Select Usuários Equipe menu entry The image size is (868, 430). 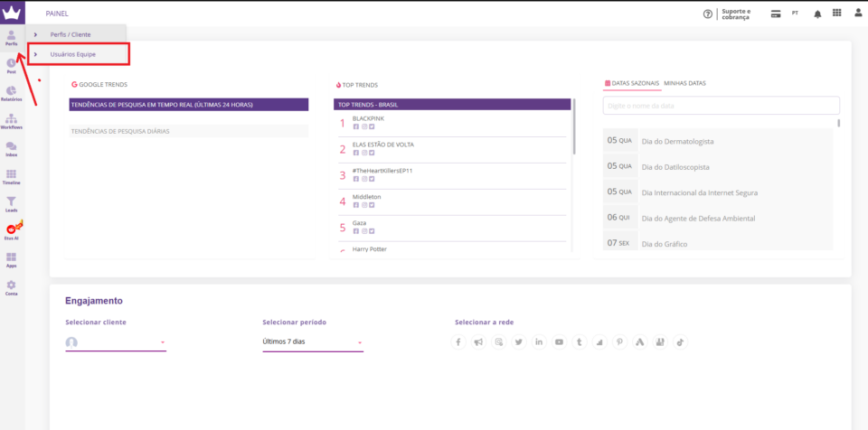pyautogui.click(x=79, y=54)
